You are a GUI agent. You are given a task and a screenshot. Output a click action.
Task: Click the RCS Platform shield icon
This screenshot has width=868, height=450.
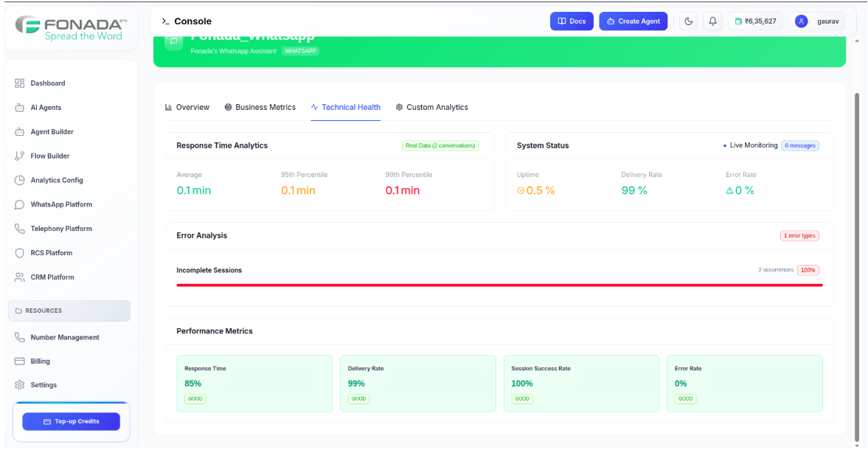19,253
